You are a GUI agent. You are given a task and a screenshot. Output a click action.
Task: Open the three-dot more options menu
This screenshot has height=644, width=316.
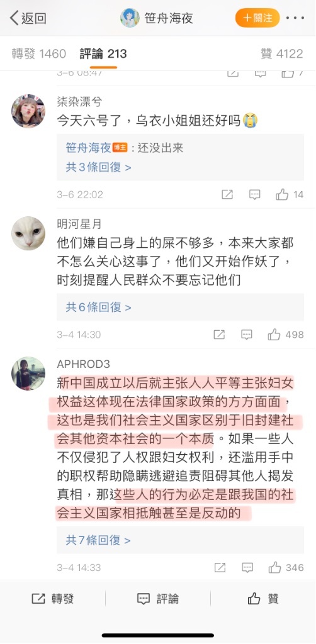click(295, 18)
